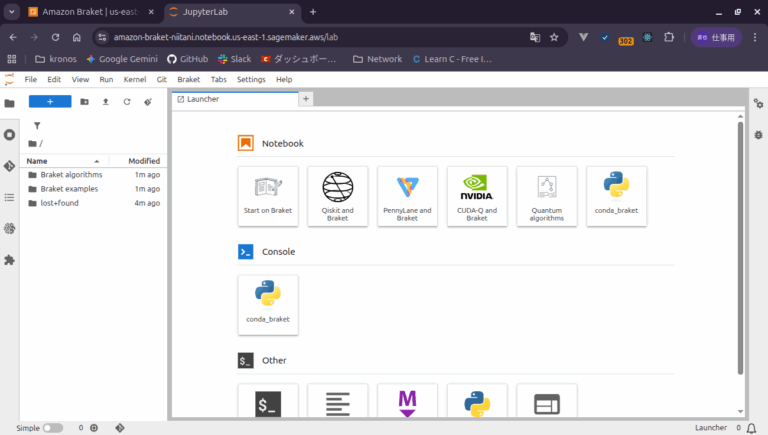Click the root folder breadcrumb
Image resolution: width=768 pixels, height=435 pixels.
33,144
